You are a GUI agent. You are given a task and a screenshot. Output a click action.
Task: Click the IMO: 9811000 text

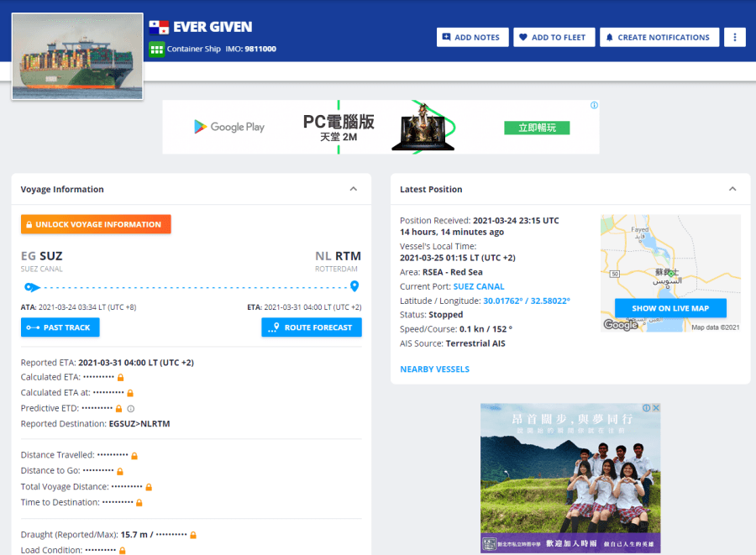(x=250, y=50)
